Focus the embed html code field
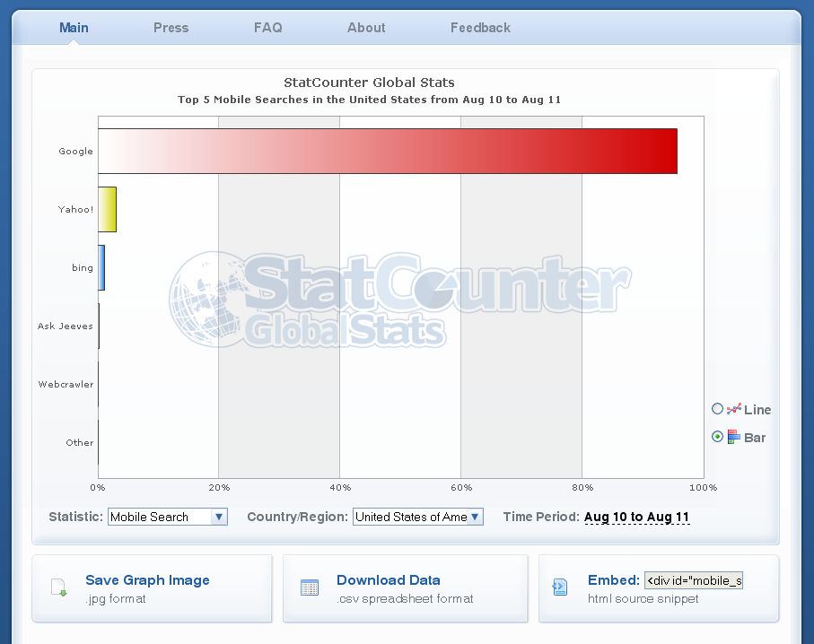Screen dimensions: 814x644 (x=694, y=580)
